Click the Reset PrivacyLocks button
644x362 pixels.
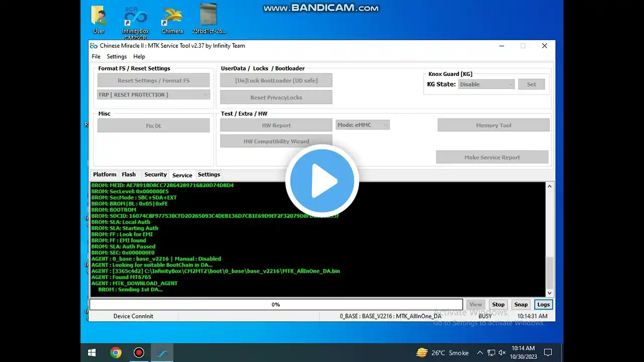(276, 98)
